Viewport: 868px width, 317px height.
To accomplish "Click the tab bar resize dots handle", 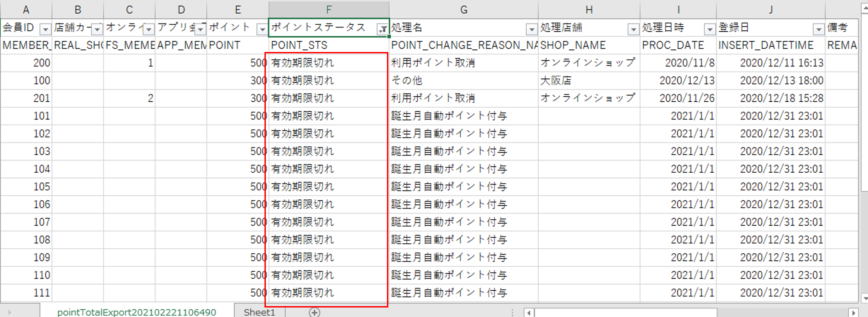I will point(512,312).
